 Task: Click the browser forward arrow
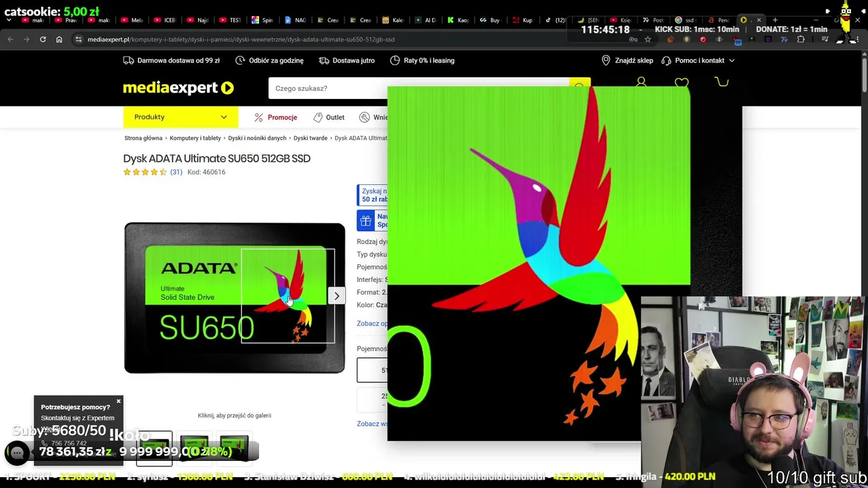26,39
